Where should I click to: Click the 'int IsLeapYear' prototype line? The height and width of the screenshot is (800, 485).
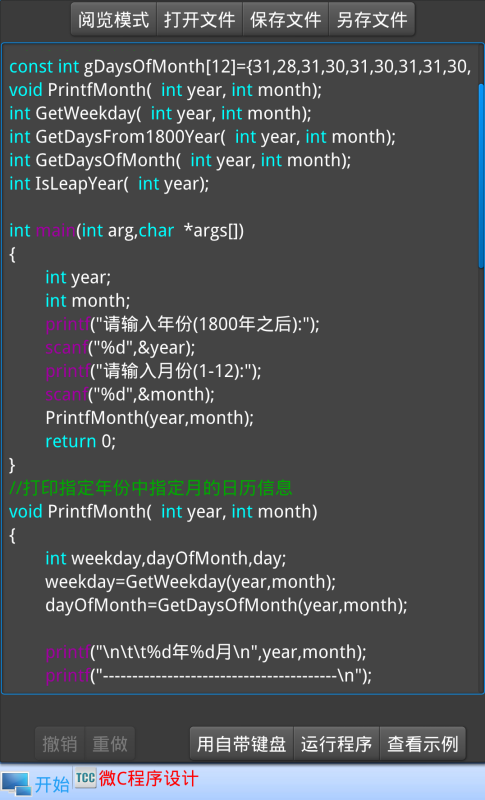[x=109, y=184]
